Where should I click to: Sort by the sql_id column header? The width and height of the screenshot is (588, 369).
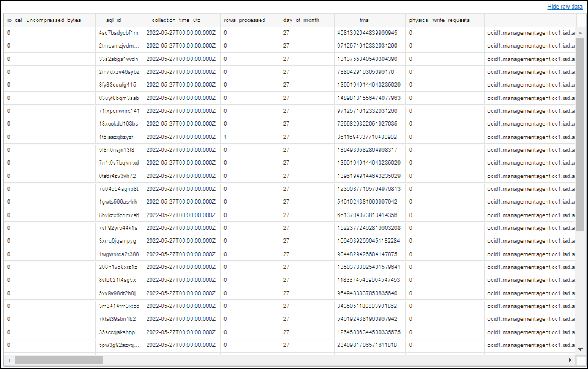click(115, 20)
